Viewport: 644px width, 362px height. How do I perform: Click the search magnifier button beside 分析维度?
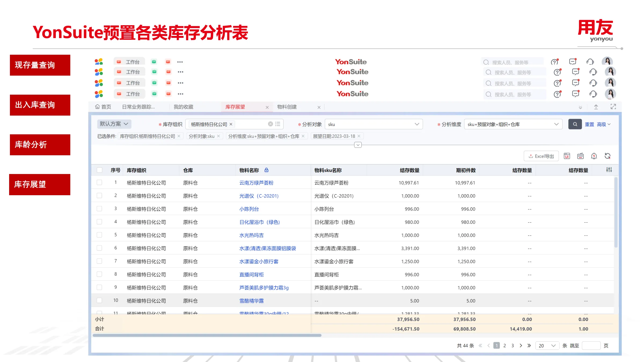575,124
